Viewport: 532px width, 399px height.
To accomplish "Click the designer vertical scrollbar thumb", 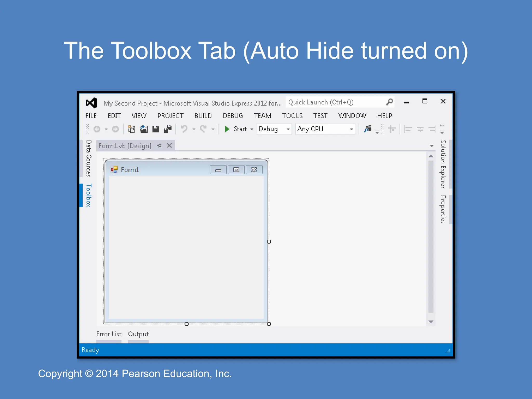I will (431, 237).
